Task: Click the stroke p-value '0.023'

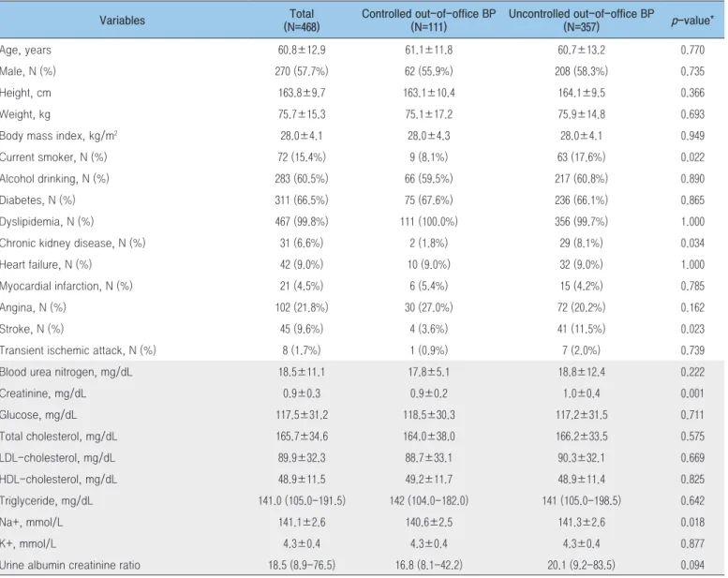Action: (692, 329)
